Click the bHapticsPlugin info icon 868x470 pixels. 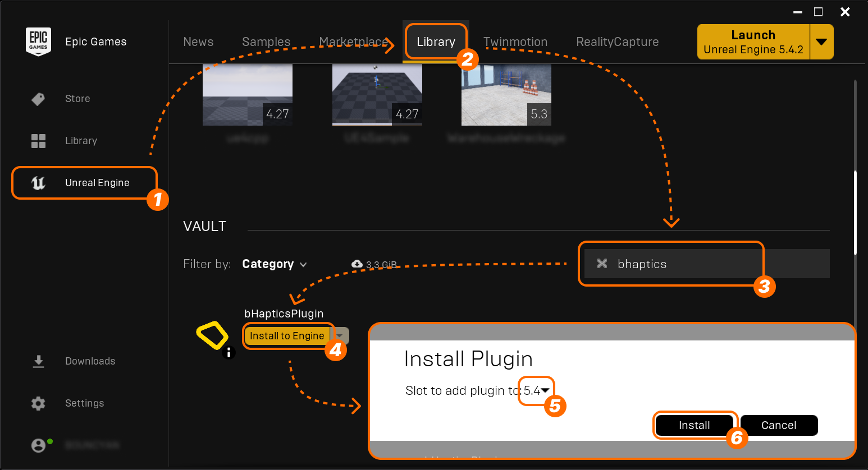pos(229,353)
